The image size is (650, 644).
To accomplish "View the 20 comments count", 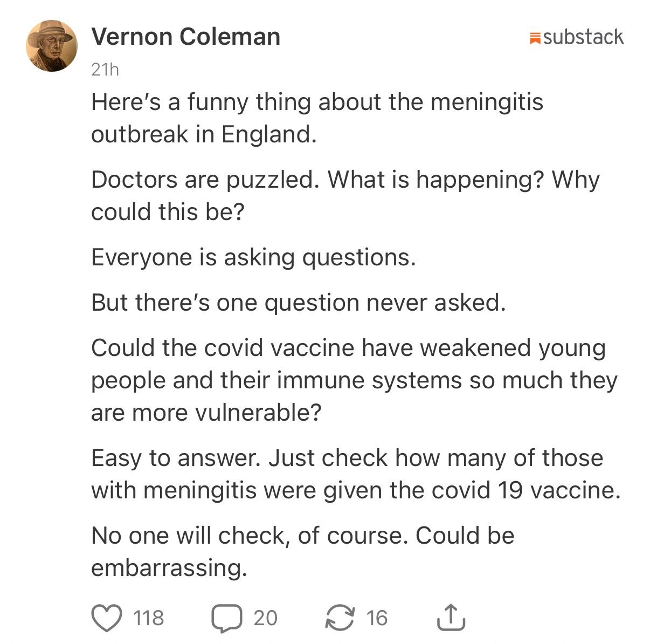I will point(265,618).
